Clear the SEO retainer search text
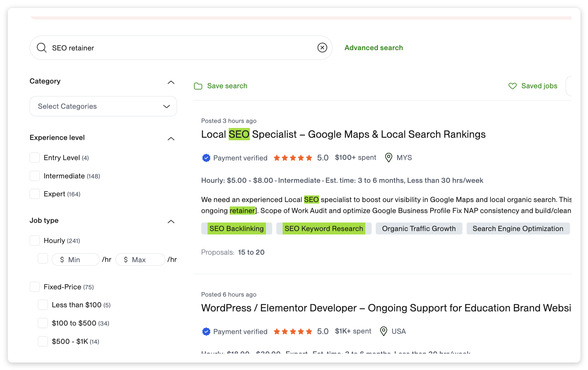This screenshot has width=588, height=370. 322,48
